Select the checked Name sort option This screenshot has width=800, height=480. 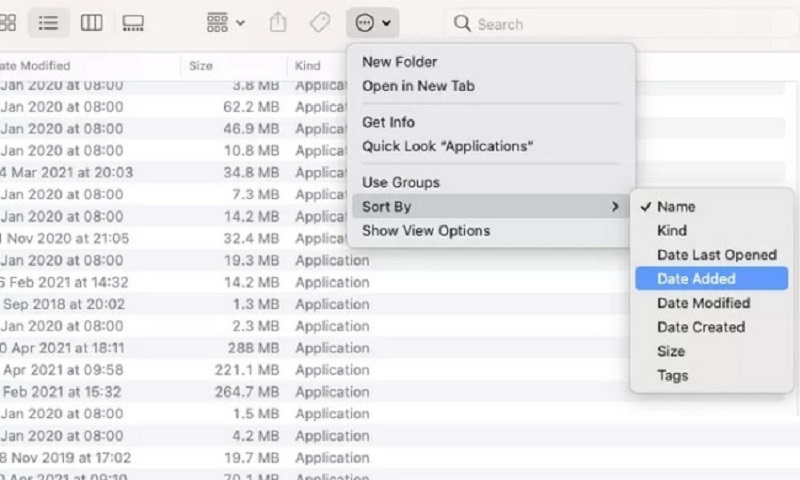click(676, 207)
